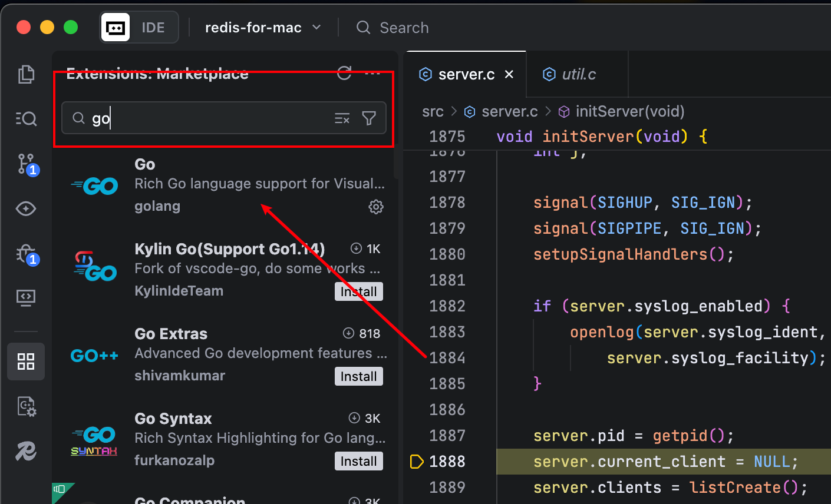Click line number 1886 in gutter
Image resolution: width=831 pixels, height=504 pixels.
tap(447, 410)
